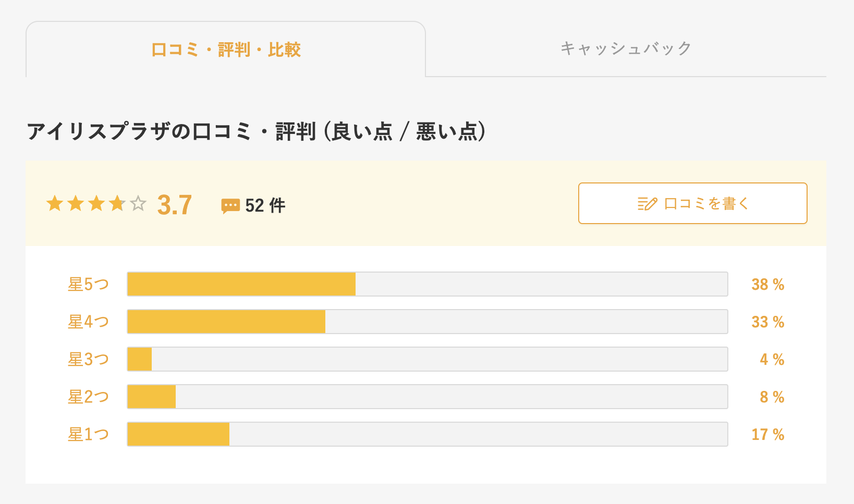Click the 口コミを書く button
The width and height of the screenshot is (854, 504).
point(692,203)
